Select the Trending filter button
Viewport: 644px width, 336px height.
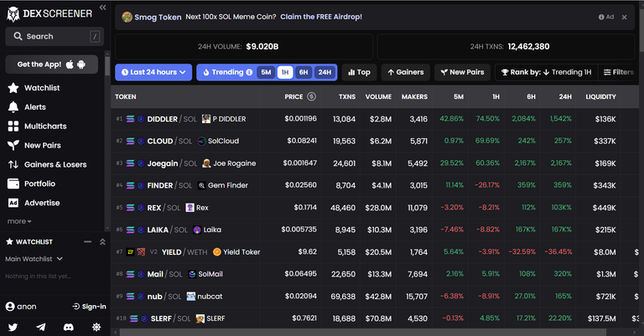pos(222,72)
